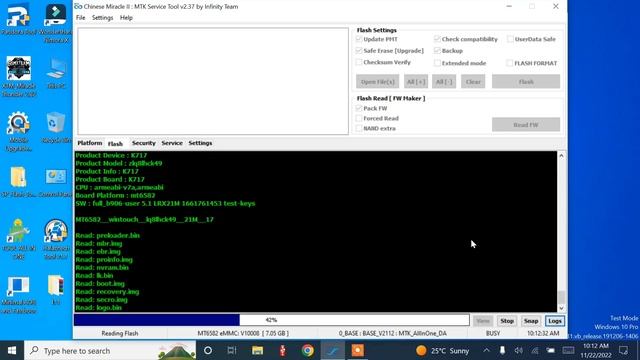Screen dimensions: 640x360
Task: Click the All [-] button
Action: pyautogui.click(x=444, y=82)
